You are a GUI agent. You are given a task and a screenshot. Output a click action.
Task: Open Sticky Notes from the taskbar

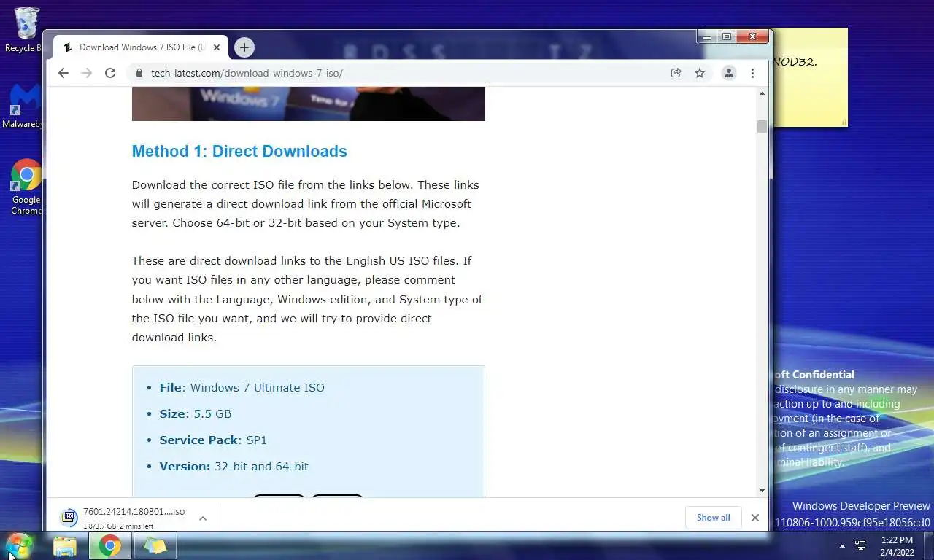155,546
